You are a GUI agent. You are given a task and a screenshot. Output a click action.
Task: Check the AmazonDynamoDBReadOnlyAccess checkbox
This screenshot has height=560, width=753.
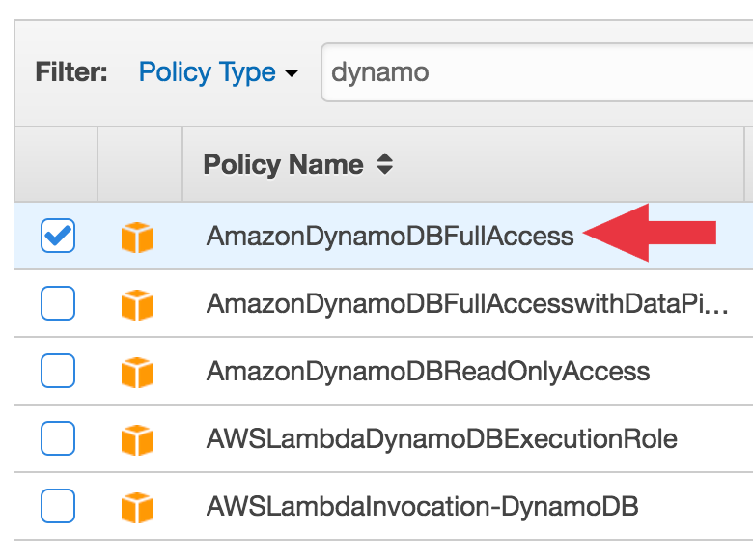tap(58, 371)
